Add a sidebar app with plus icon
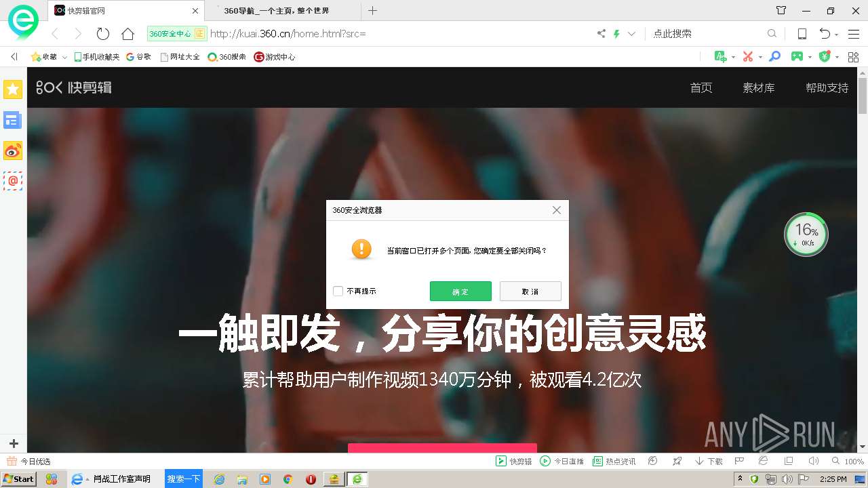The width and height of the screenshot is (868, 488). (x=14, y=444)
